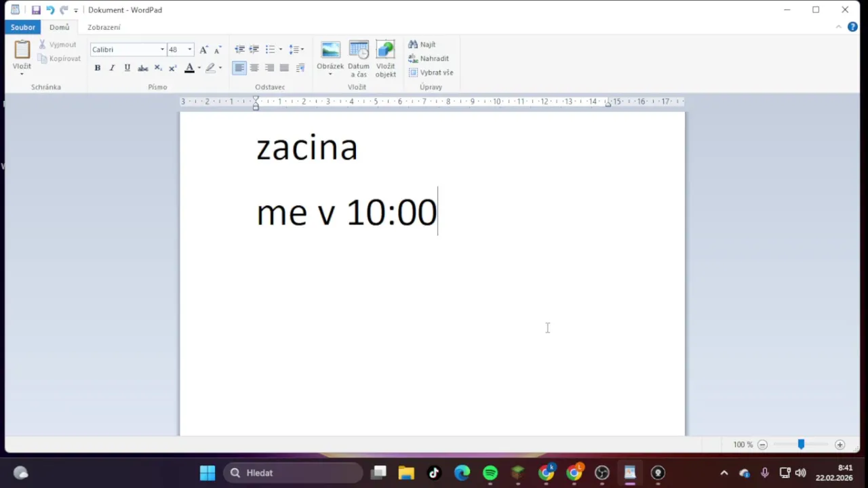
Task: Save the document from quick access toolbar
Action: (x=36, y=10)
